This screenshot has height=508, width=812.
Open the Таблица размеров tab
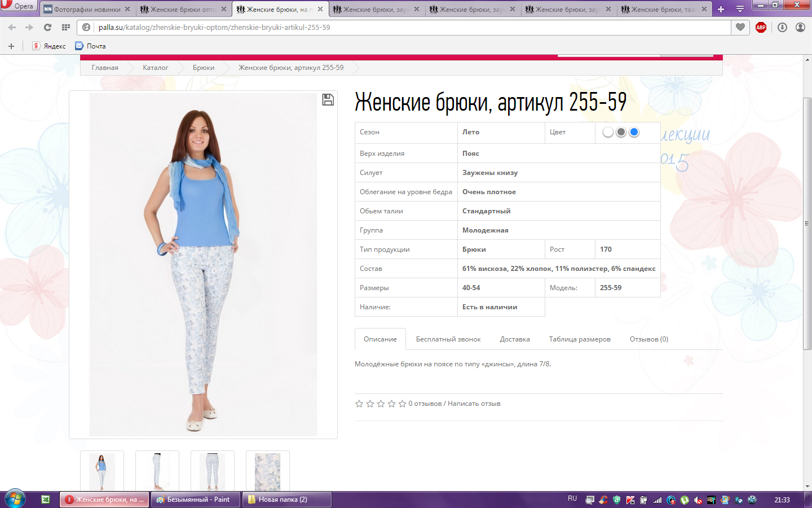tap(580, 339)
